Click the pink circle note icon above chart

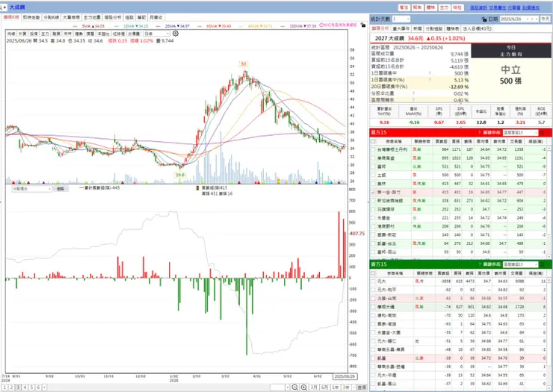pyautogui.click(x=321, y=25)
